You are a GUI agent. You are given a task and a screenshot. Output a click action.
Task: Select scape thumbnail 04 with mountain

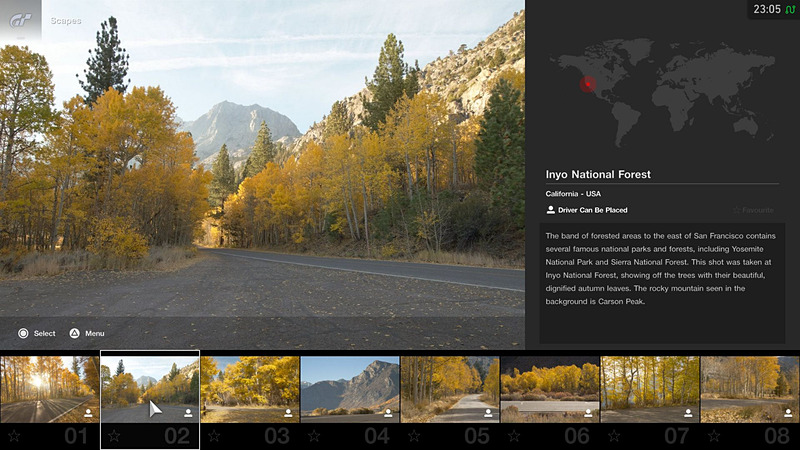pos(349,389)
